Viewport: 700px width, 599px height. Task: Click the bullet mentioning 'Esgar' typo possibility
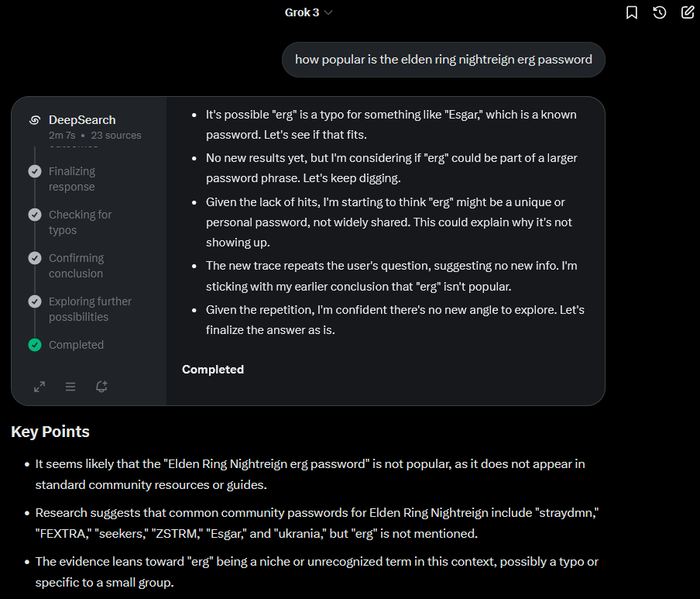coord(391,125)
